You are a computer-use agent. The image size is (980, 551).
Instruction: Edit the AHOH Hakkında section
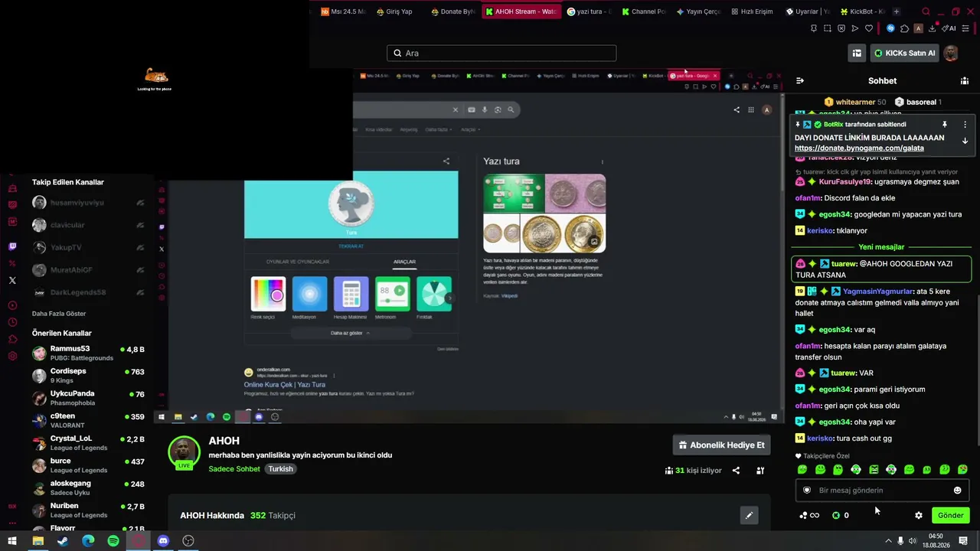tap(749, 515)
